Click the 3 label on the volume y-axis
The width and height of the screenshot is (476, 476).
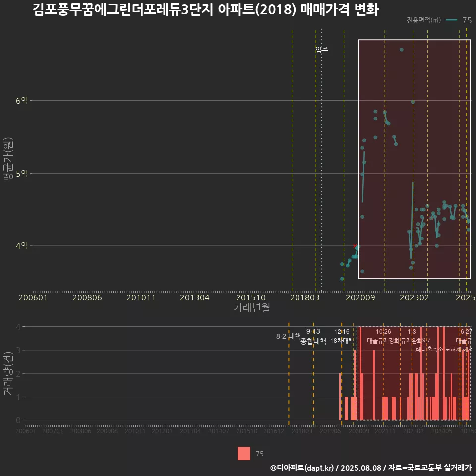click(18, 350)
